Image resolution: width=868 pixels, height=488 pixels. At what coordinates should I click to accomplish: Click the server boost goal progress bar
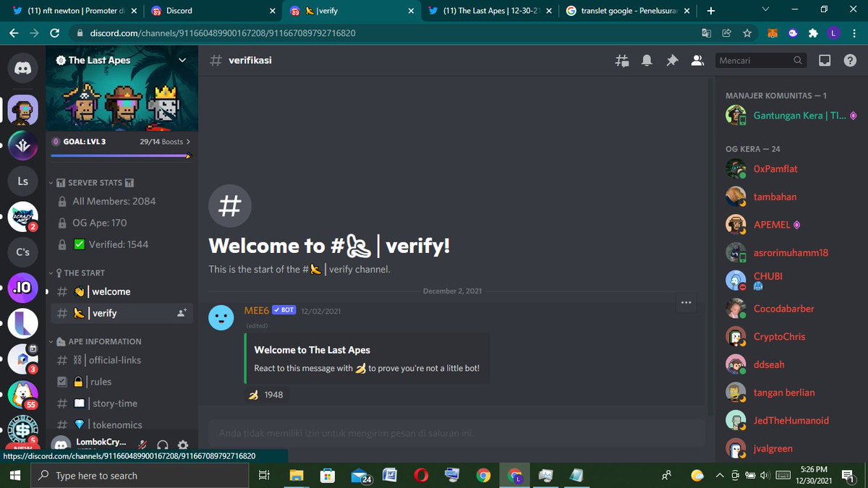coord(121,155)
